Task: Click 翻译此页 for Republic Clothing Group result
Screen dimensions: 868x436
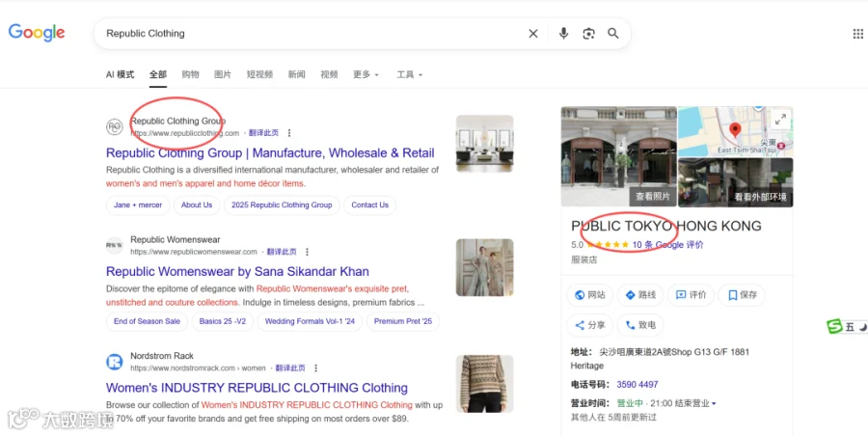Action: 263,133
